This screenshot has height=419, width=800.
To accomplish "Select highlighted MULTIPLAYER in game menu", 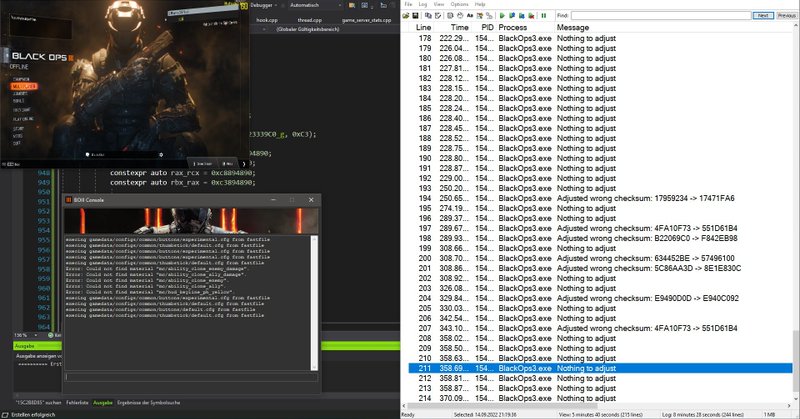I will (x=23, y=87).
